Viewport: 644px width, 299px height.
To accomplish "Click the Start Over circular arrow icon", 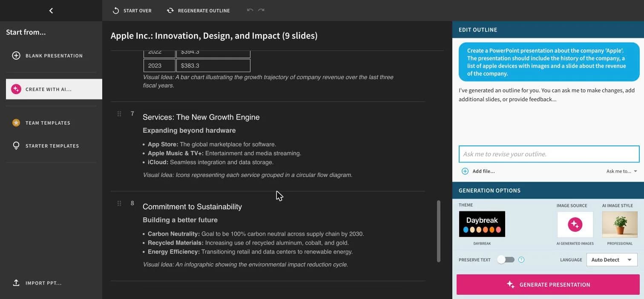I will pos(116,11).
